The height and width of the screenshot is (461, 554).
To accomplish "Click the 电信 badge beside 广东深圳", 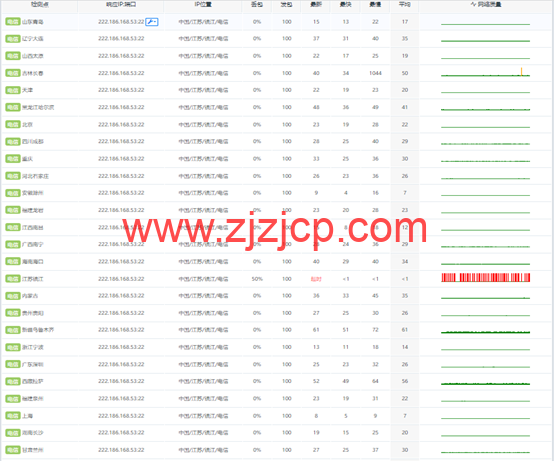I will pyautogui.click(x=13, y=364).
